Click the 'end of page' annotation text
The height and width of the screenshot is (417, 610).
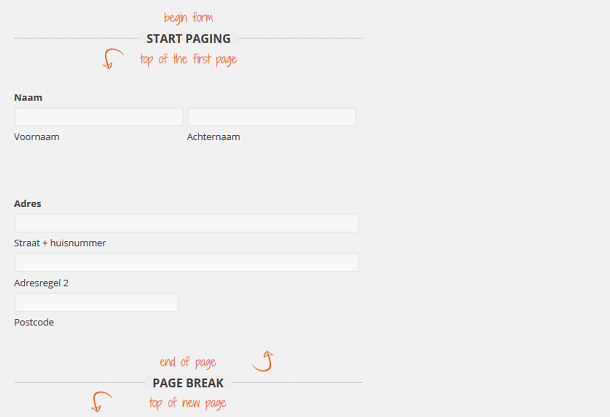(x=188, y=362)
